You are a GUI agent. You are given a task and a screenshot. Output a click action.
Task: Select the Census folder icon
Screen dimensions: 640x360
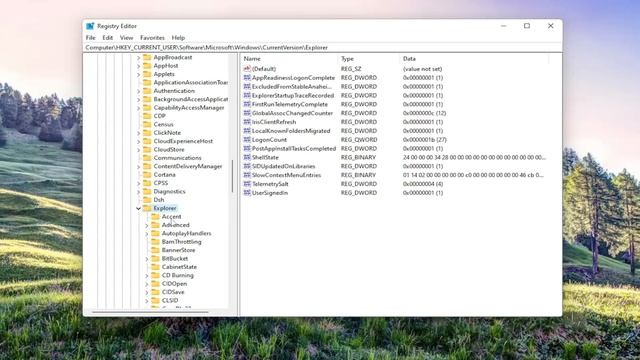coord(147,124)
